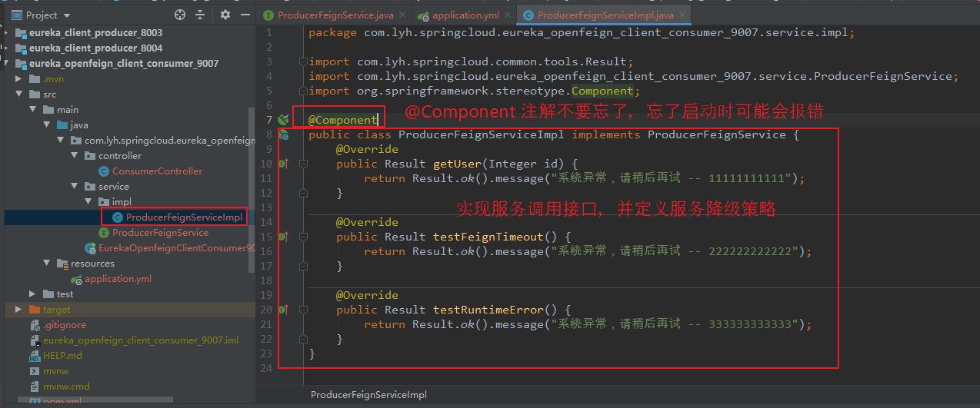The image size is (980, 408).
Task: Click the com.lyh.springcloud package node
Action: point(169,141)
